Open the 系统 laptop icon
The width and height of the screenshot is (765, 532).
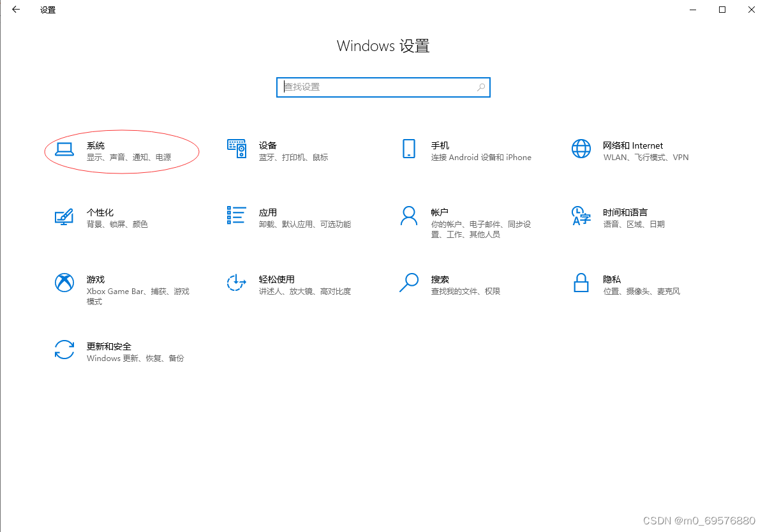pos(64,149)
